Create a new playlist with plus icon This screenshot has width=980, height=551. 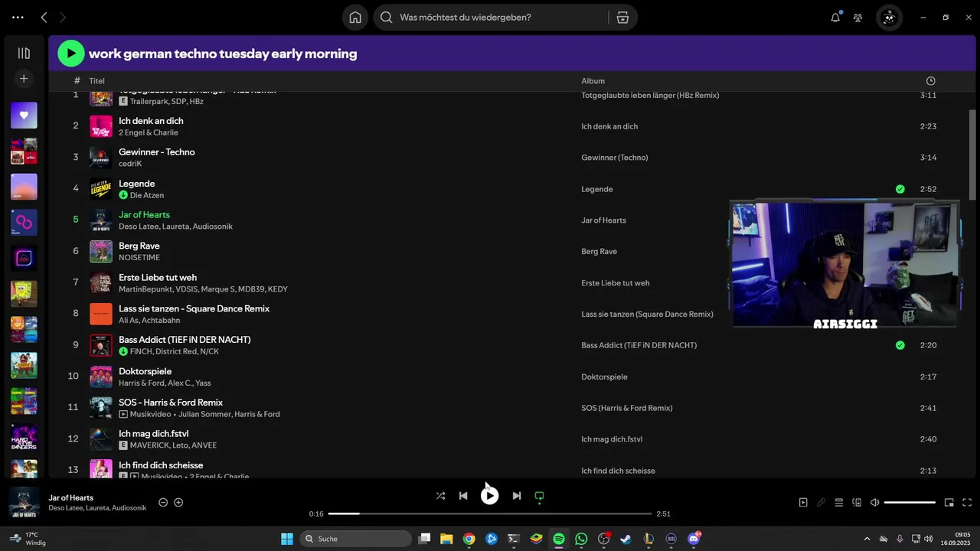(24, 78)
